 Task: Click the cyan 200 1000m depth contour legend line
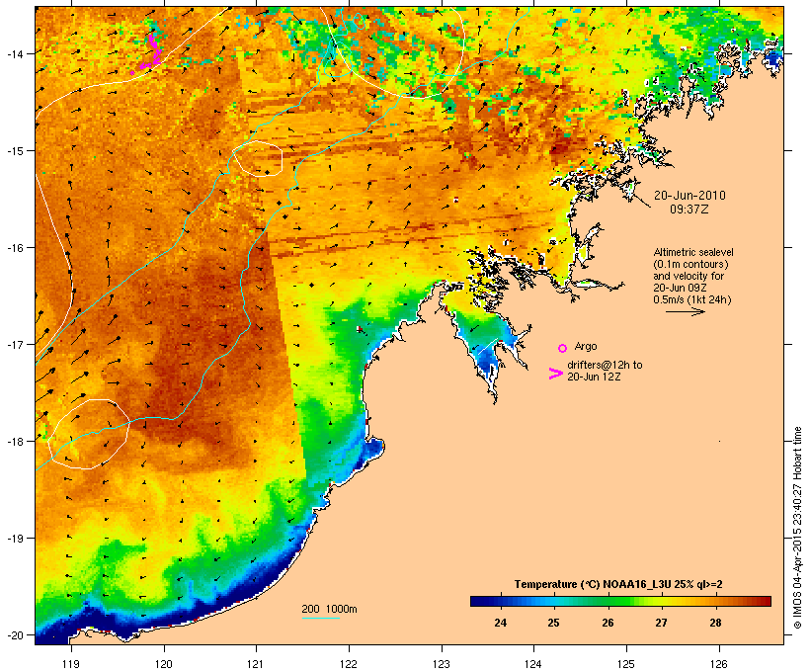(x=320, y=618)
